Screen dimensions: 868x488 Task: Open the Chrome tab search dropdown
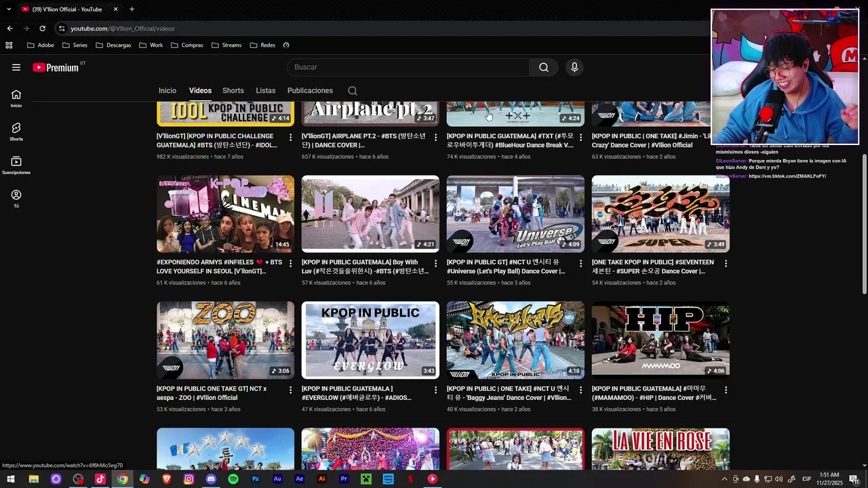9,9
